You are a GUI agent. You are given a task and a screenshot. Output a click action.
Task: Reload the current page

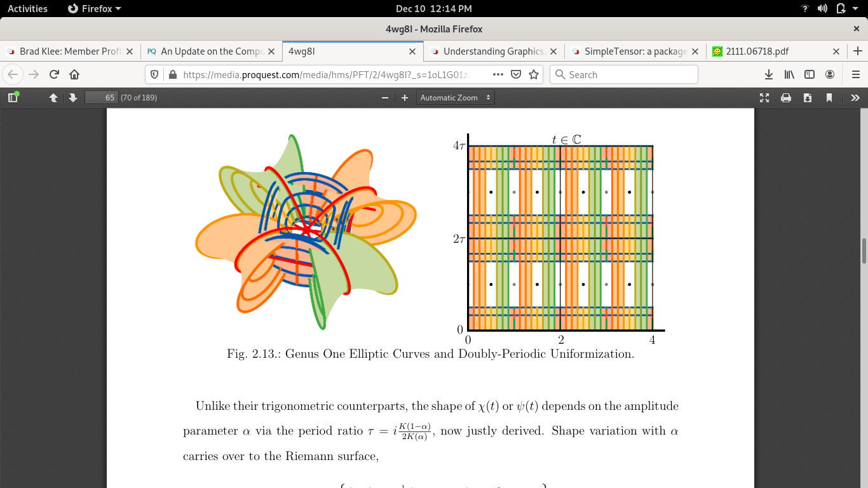(x=54, y=74)
